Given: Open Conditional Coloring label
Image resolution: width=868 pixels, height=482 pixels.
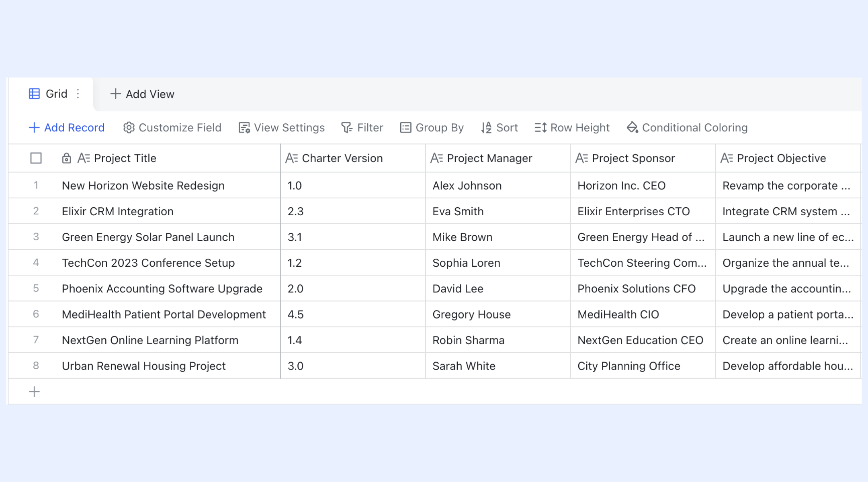Looking at the screenshot, I should tap(695, 128).
